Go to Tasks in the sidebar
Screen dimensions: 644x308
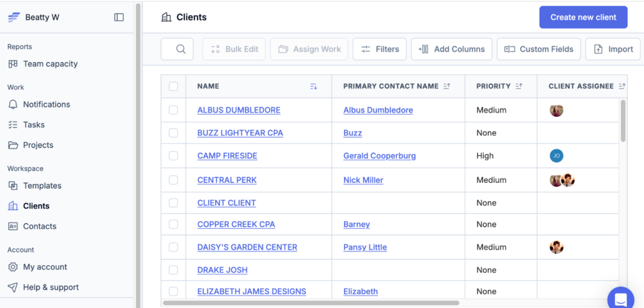click(26, 124)
